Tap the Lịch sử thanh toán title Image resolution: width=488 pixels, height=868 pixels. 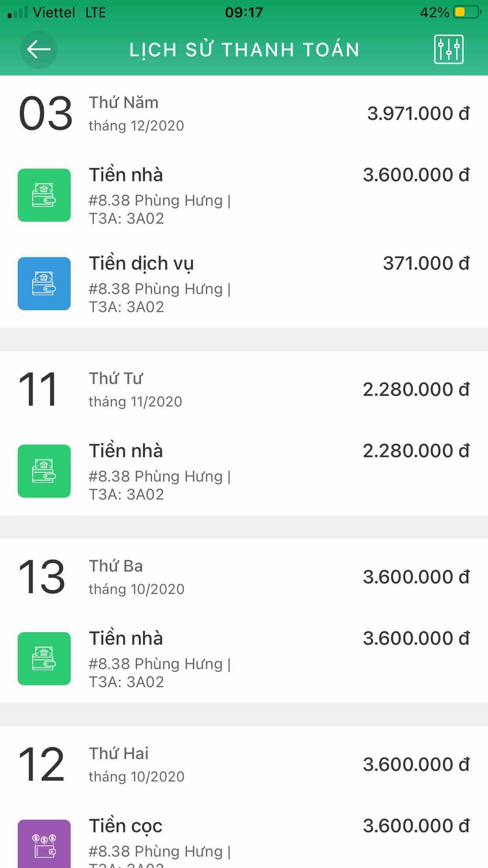(244, 50)
